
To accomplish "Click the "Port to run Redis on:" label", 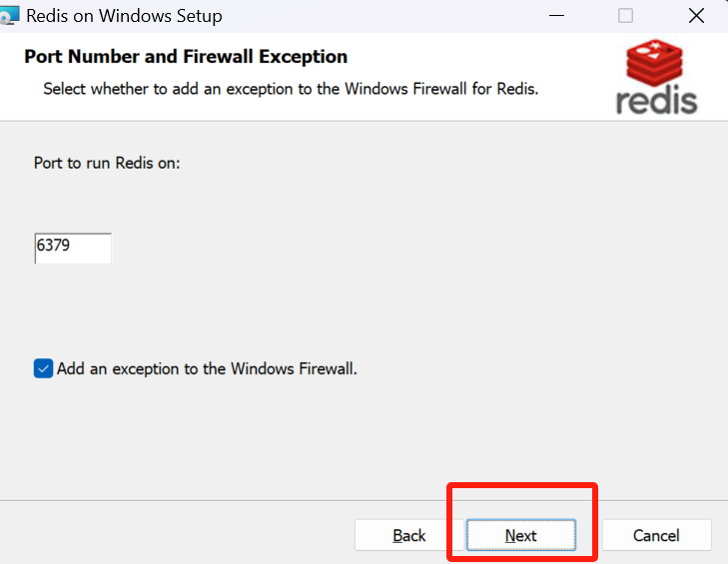I will (107, 163).
